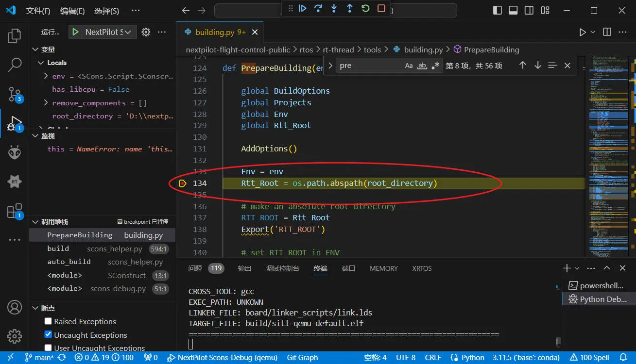Open Source Control view with 3 badge
This screenshot has height=364, width=636.
point(15,95)
